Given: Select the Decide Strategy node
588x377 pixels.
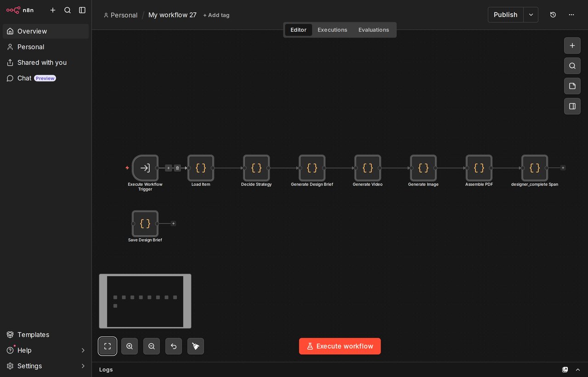Looking at the screenshot, I should coord(256,168).
